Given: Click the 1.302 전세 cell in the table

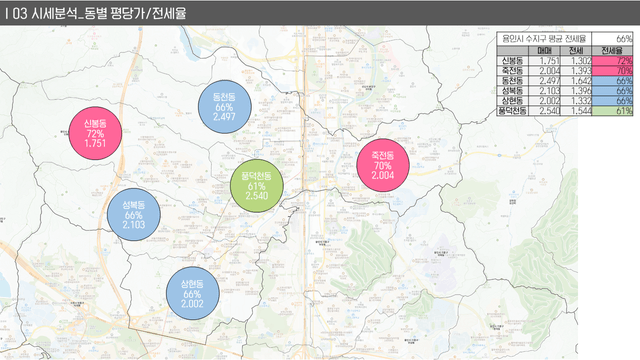Looking at the screenshot, I should click(x=576, y=61).
